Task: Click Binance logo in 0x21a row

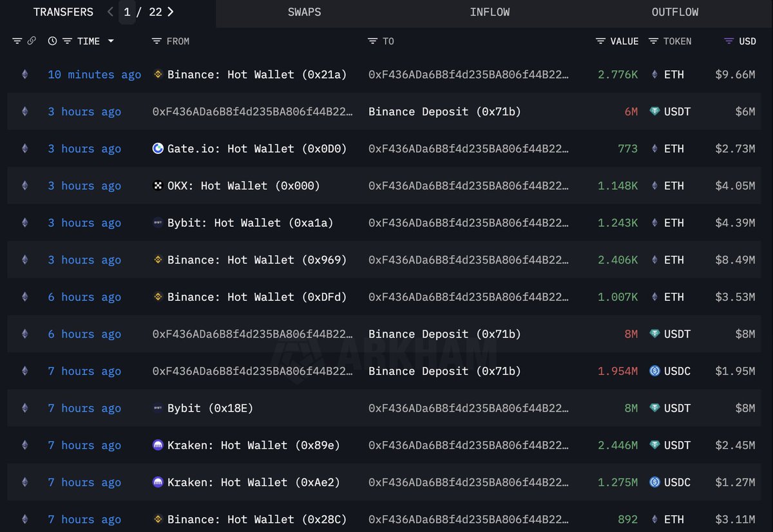Action: [158, 75]
